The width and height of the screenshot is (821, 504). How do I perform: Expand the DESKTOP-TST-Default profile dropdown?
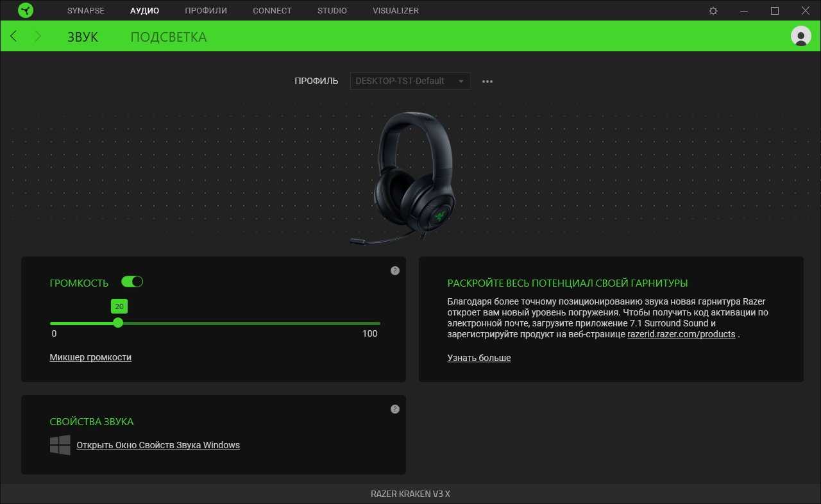tap(410, 81)
